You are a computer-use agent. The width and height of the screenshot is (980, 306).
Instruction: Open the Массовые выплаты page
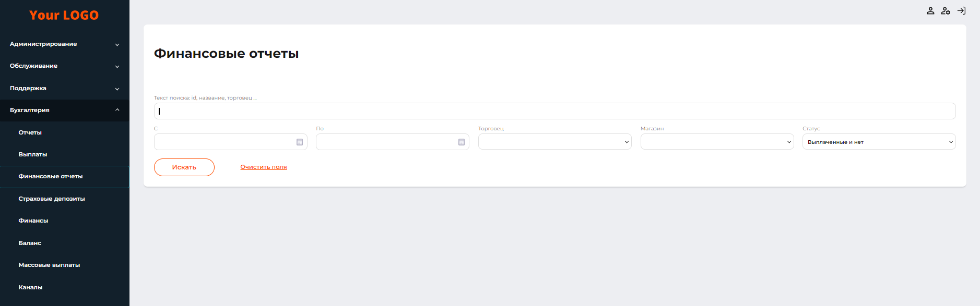49,265
